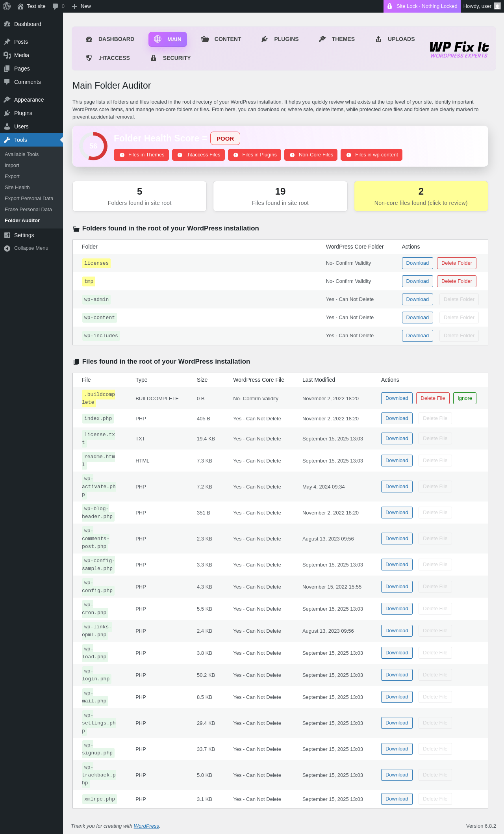The height and width of the screenshot is (834, 504).
Task: Switch to the CONTENT tab
Action: [x=221, y=39]
